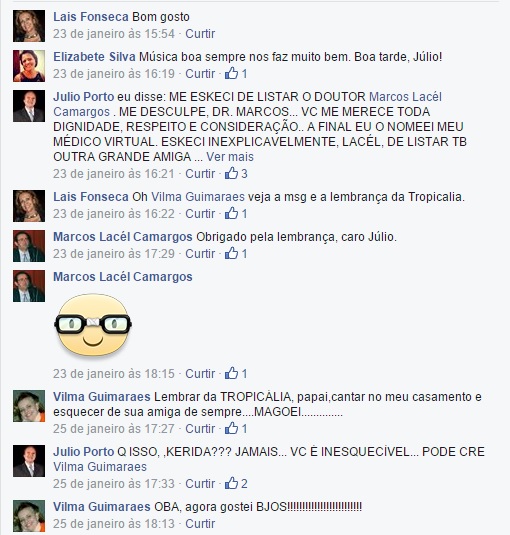Click Lais Fonseca's avatar on the first comment

click(29, 26)
